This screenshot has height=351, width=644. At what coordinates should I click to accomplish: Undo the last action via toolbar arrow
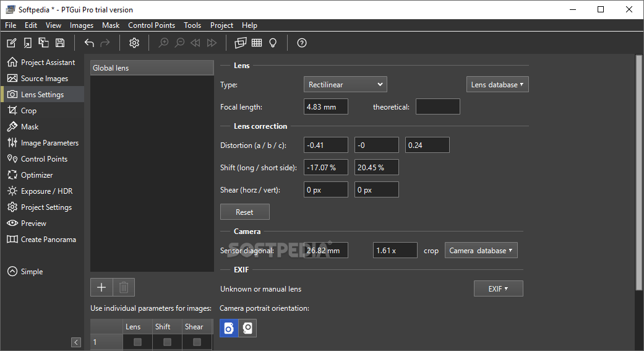[x=89, y=43]
